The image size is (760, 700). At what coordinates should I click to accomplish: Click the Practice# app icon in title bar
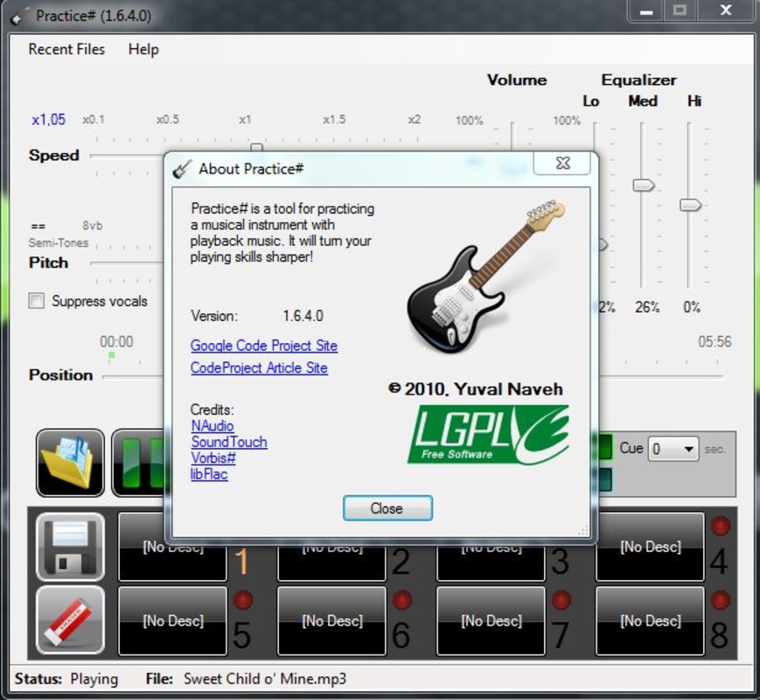20,16
